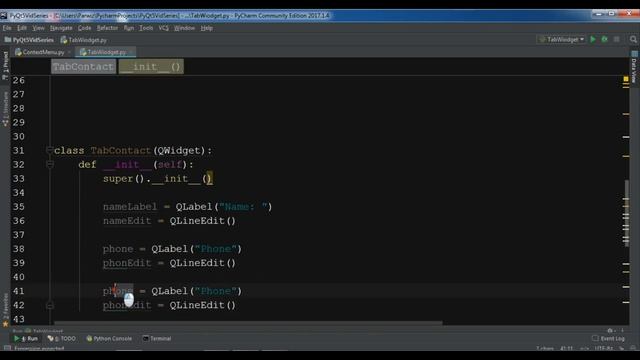Open the Event Log panel
This screenshot has width=640, height=360.
[x=609, y=338]
